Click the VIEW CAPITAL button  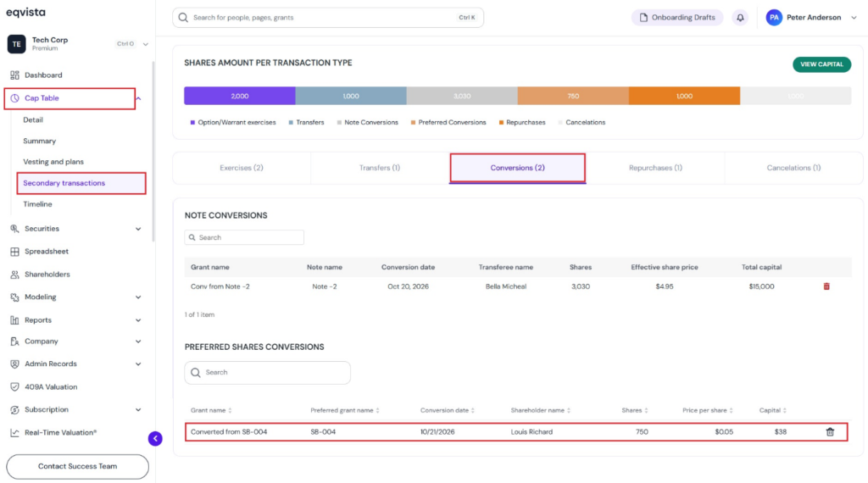821,64
